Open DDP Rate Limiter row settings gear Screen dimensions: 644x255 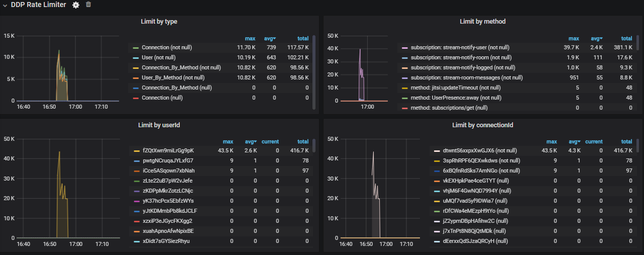pyautogui.click(x=76, y=5)
